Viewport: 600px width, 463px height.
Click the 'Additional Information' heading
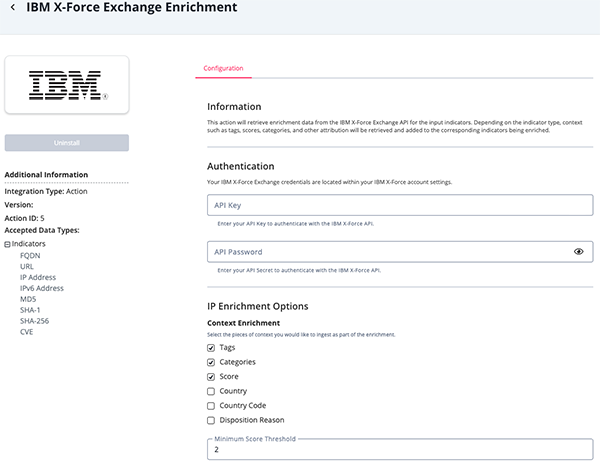pos(46,175)
